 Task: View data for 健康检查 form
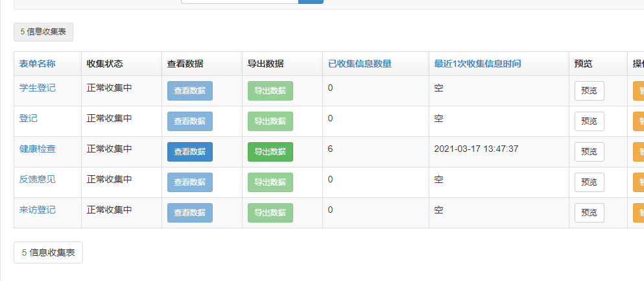point(190,152)
